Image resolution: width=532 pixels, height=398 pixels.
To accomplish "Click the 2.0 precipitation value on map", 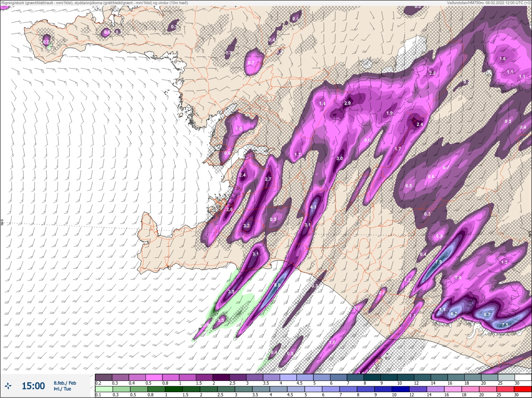I will tap(432, 73).
